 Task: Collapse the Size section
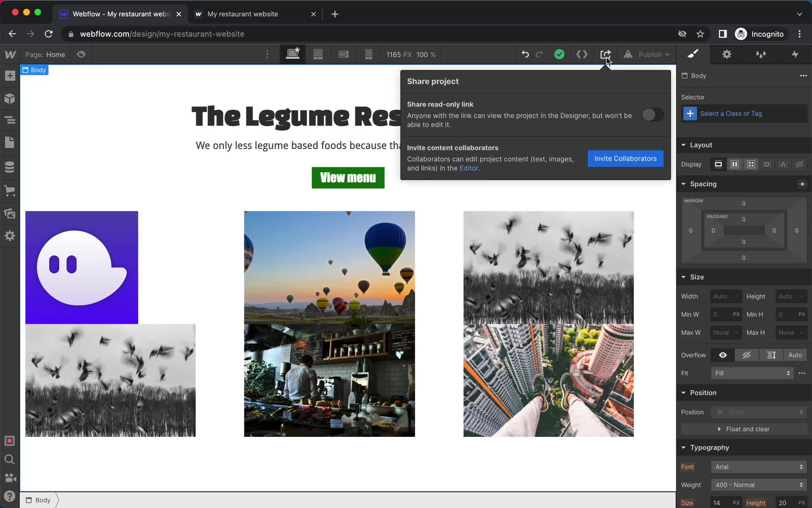point(683,277)
